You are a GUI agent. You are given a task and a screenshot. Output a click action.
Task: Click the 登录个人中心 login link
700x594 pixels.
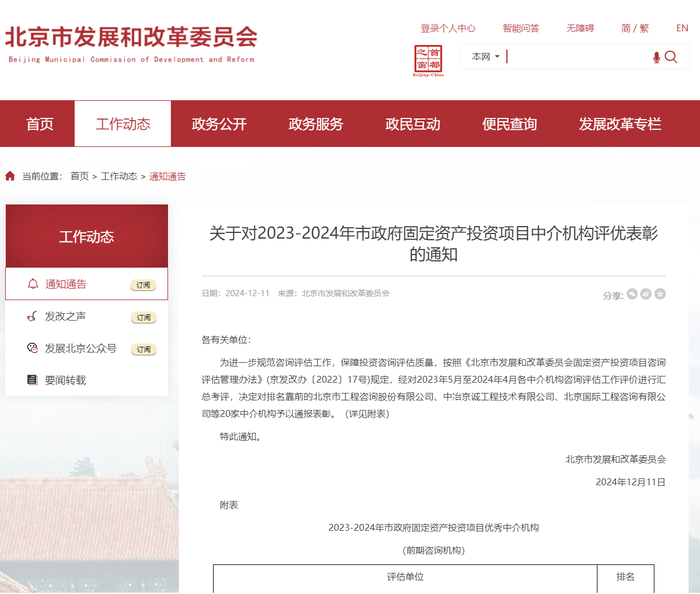448,28
